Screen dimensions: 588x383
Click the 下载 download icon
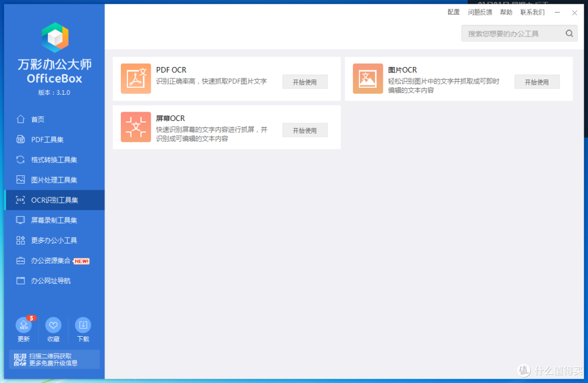tap(83, 325)
